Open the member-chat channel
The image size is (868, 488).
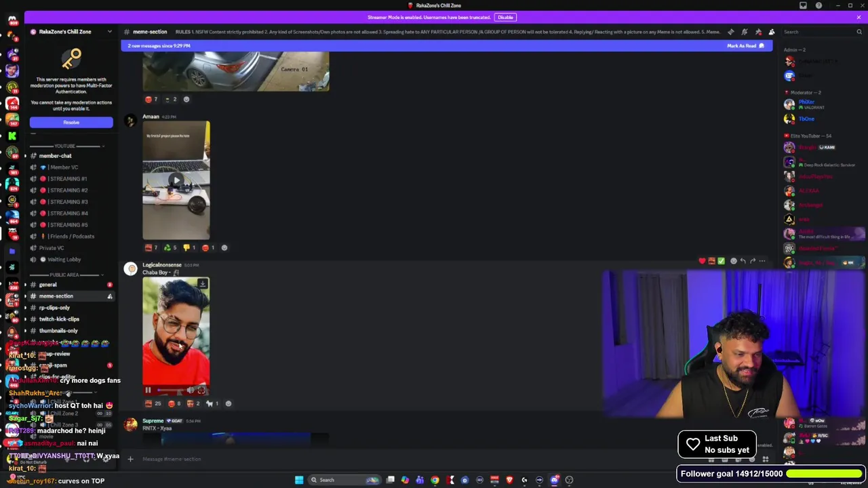(70, 156)
